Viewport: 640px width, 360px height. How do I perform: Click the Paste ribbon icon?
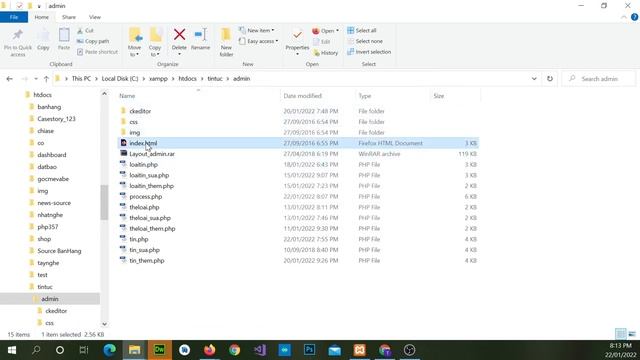point(64,36)
